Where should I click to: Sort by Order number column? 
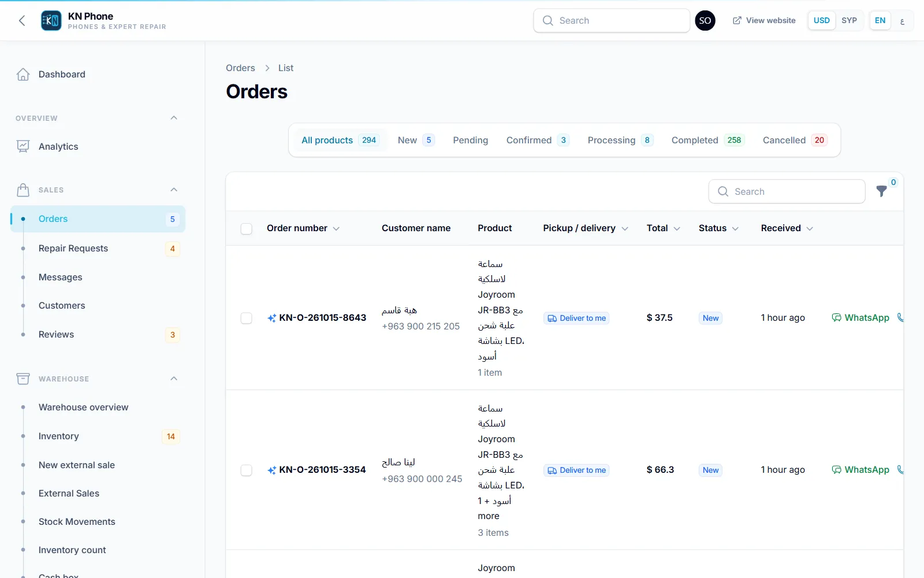(x=303, y=228)
